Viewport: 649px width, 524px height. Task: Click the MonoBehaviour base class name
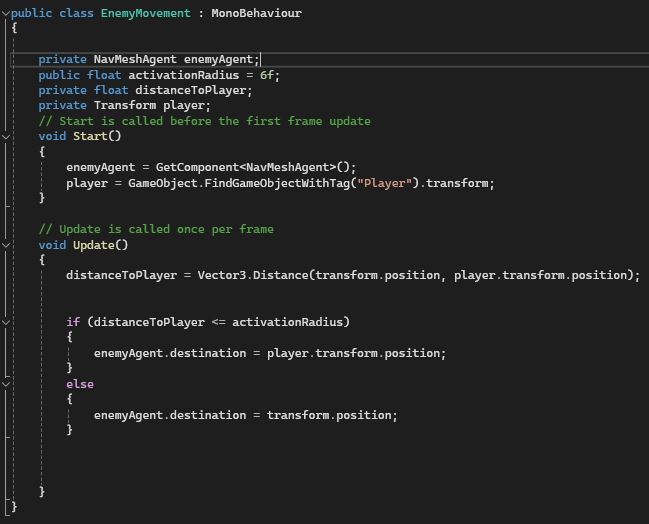[256, 14]
